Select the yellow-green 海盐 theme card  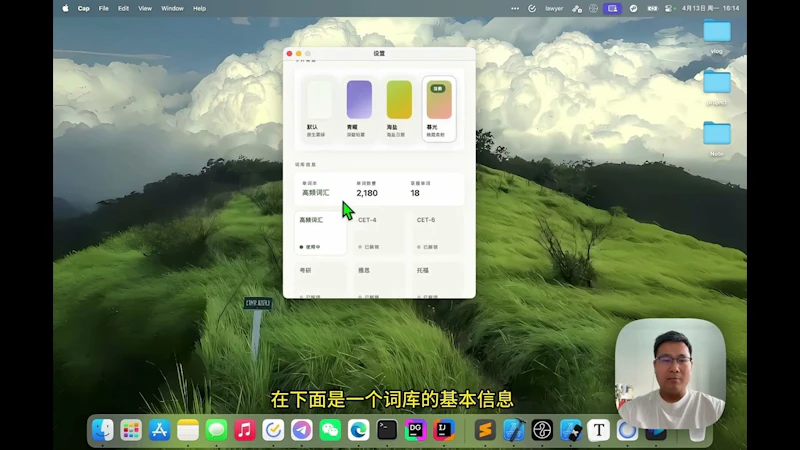click(x=399, y=108)
